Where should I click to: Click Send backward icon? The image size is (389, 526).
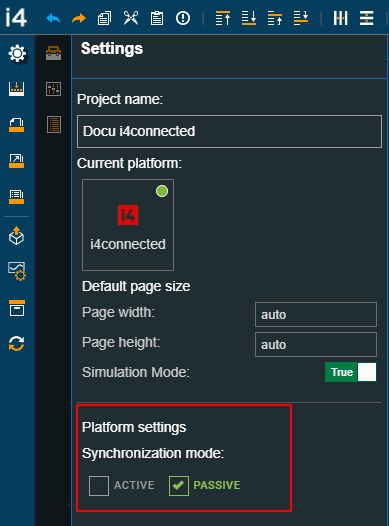[301, 18]
